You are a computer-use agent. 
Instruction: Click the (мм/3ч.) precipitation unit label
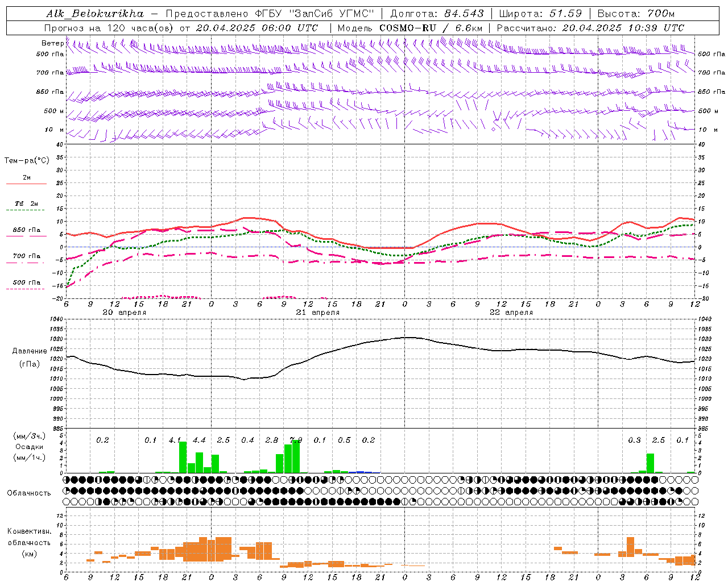tap(30, 436)
